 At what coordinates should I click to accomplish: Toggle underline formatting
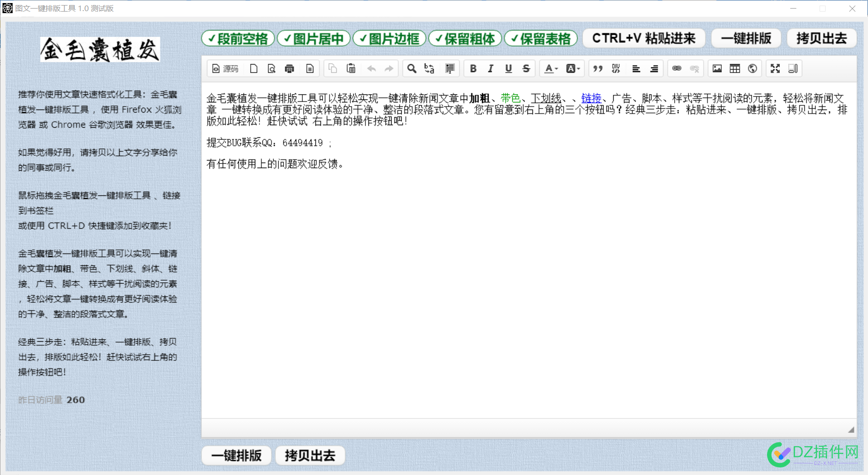[508, 69]
